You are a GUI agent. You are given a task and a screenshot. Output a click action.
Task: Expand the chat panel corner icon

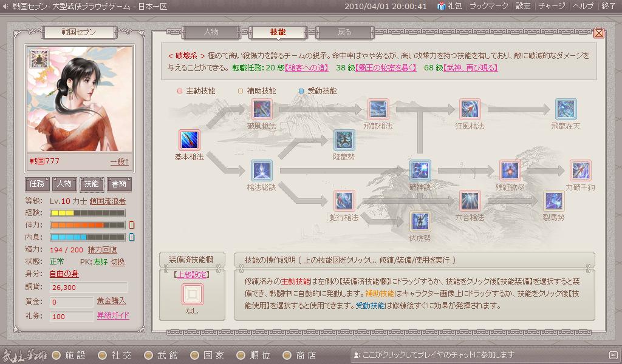[613, 355]
